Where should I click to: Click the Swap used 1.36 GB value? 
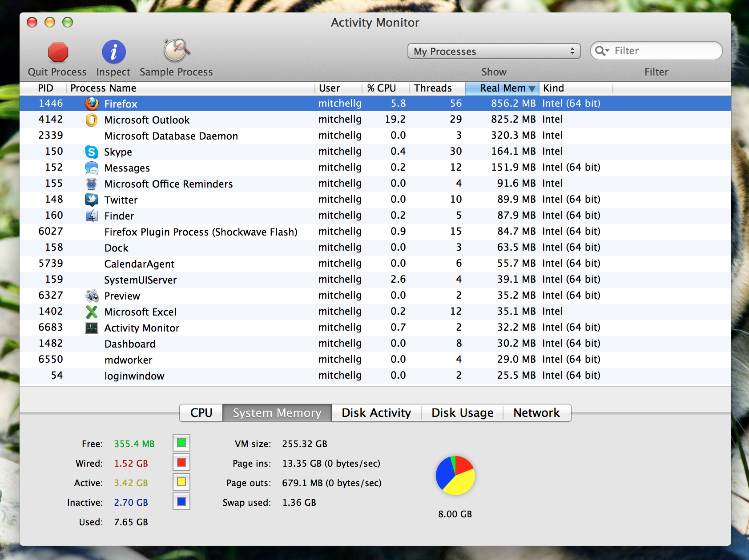pyautogui.click(x=299, y=503)
